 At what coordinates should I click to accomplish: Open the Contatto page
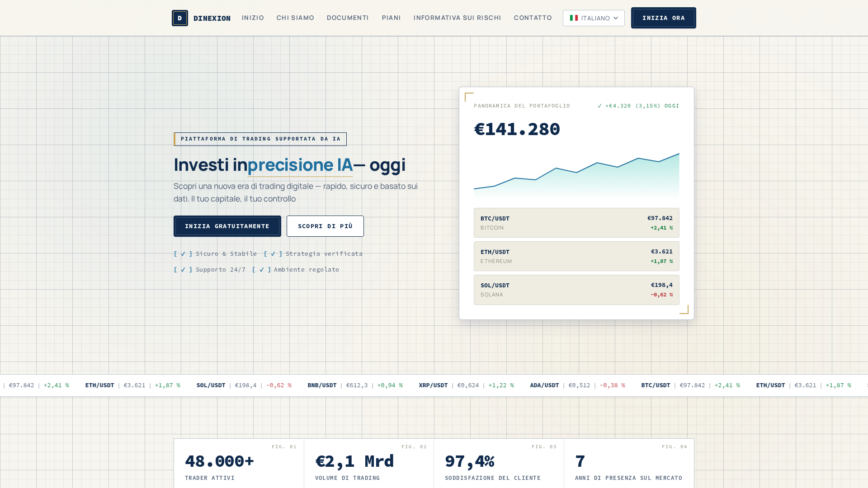click(533, 18)
